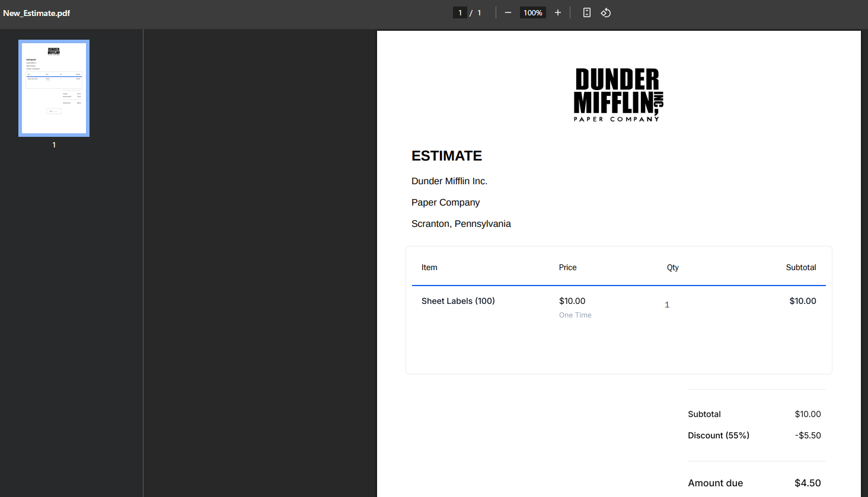
Task: Click the Price column header
Action: (568, 267)
